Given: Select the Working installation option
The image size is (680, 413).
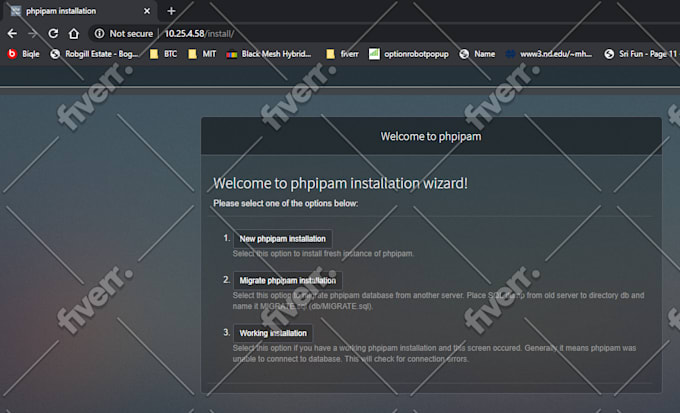Looking at the screenshot, I should 273,333.
